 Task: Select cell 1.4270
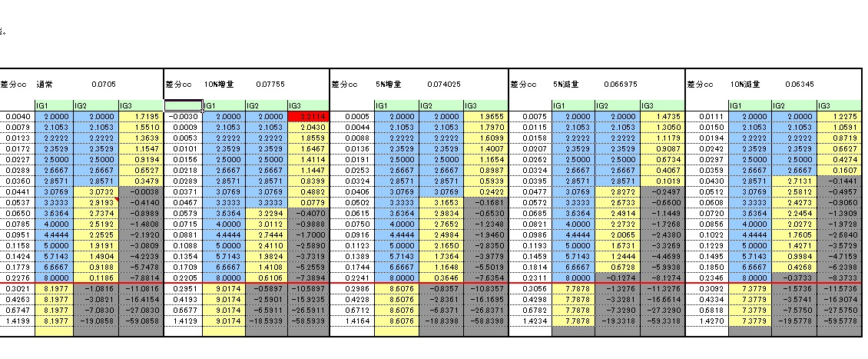click(x=707, y=320)
